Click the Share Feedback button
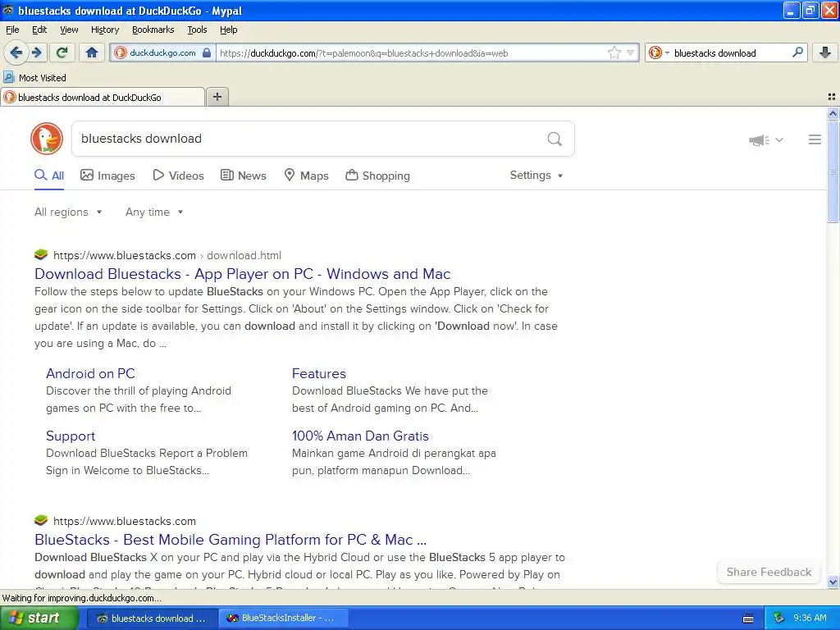 click(769, 572)
